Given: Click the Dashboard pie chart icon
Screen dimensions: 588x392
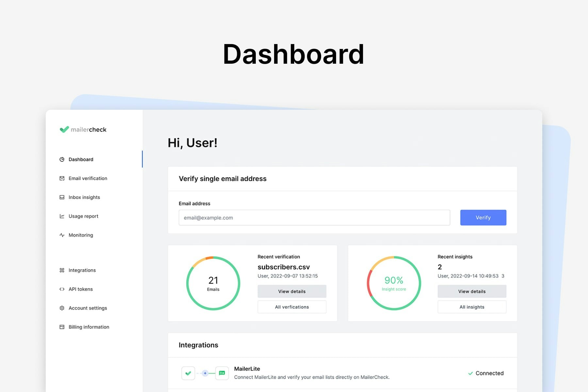Looking at the screenshot, I should point(62,159).
